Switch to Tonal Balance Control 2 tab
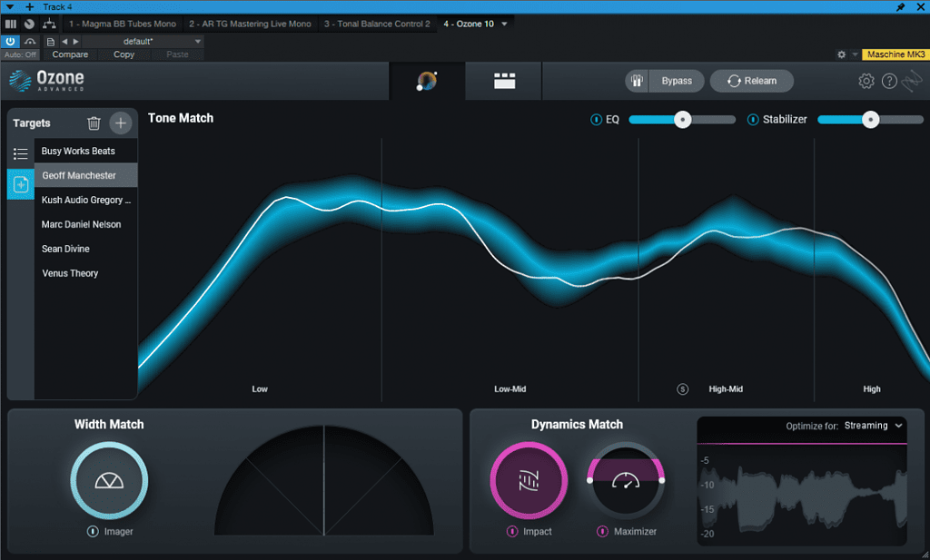Screen dimensions: 930x560 (x=376, y=24)
